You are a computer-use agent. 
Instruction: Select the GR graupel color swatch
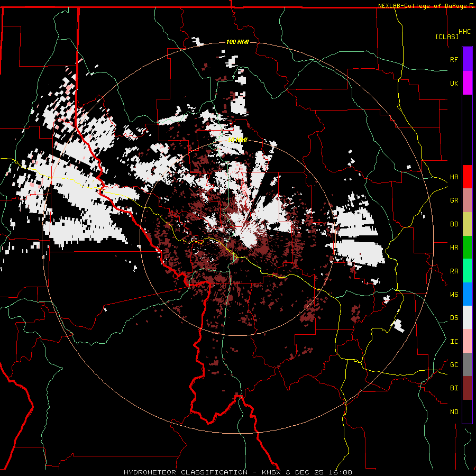click(x=467, y=200)
